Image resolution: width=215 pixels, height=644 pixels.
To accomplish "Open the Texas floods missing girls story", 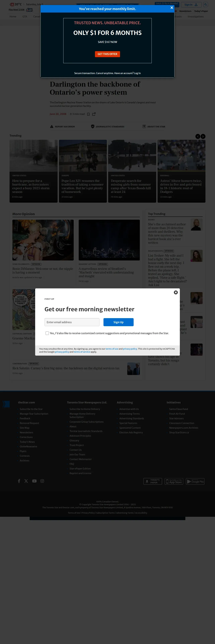I will 131,186.
